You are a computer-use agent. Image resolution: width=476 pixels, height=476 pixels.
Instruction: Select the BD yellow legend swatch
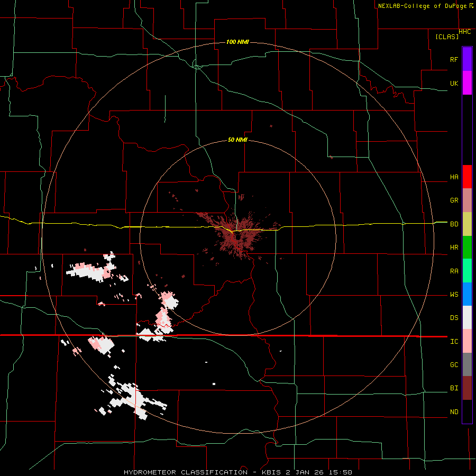(467, 224)
